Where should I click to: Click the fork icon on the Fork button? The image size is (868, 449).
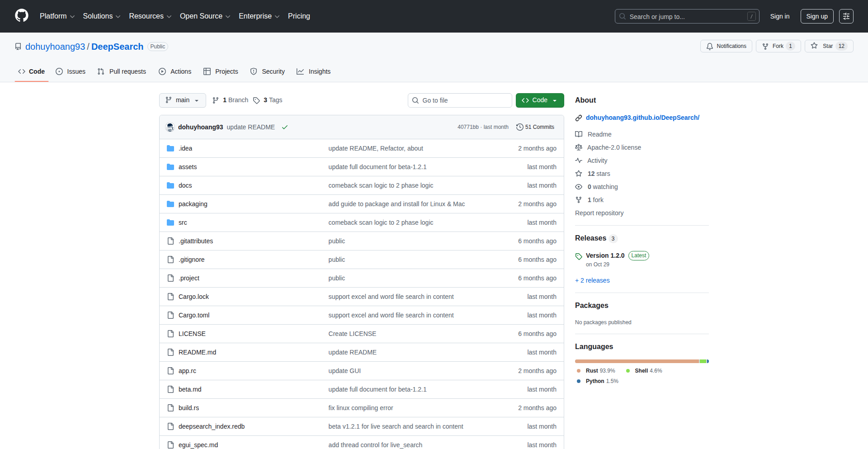pos(765,46)
